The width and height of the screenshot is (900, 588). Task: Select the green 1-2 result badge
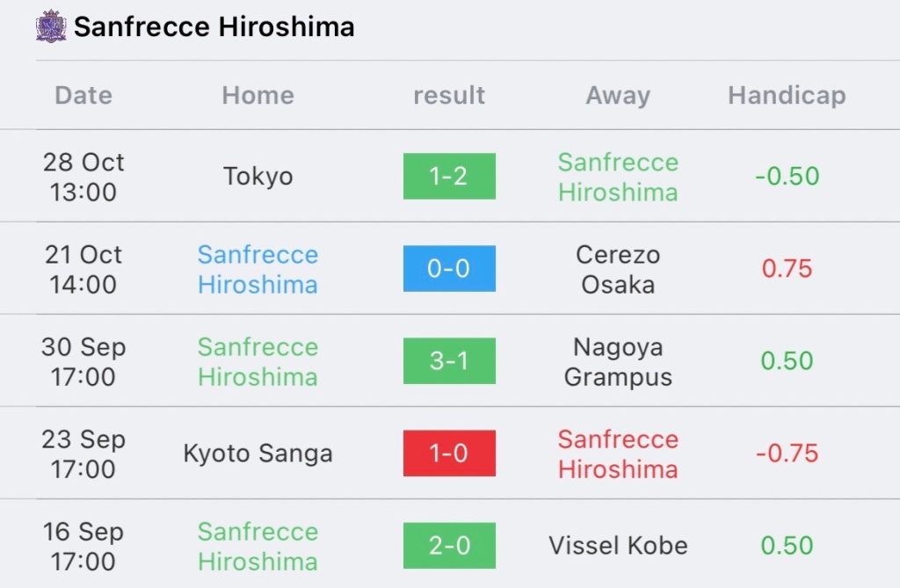click(449, 177)
